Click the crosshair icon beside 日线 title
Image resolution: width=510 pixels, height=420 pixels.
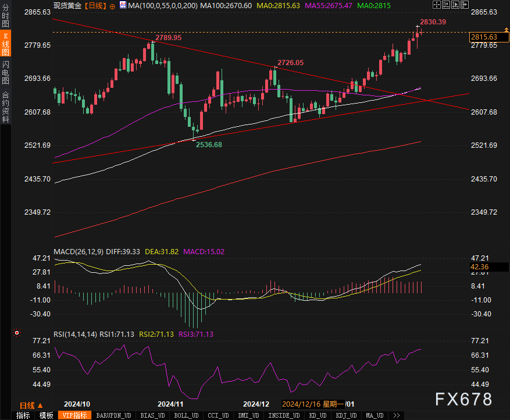113,5
